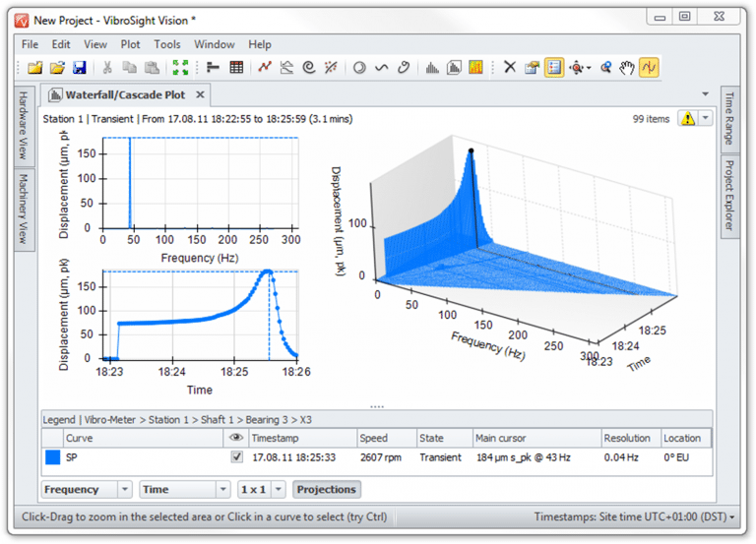Toggle the highlighted curve cursor button
The width and height of the screenshot is (756, 544).
coord(649,68)
